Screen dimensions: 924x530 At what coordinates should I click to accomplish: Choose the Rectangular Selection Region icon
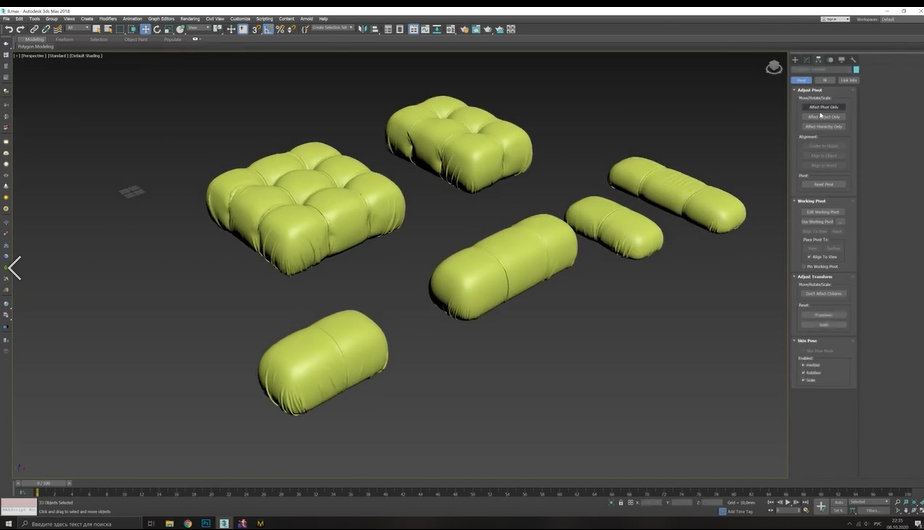pyautogui.click(x=120, y=29)
